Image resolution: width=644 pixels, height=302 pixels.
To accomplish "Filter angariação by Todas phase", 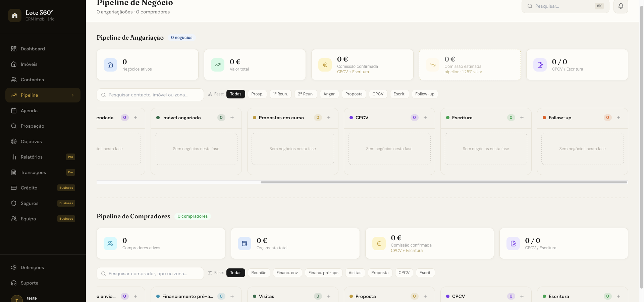I will pyautogui.click(x=236, y=94).
